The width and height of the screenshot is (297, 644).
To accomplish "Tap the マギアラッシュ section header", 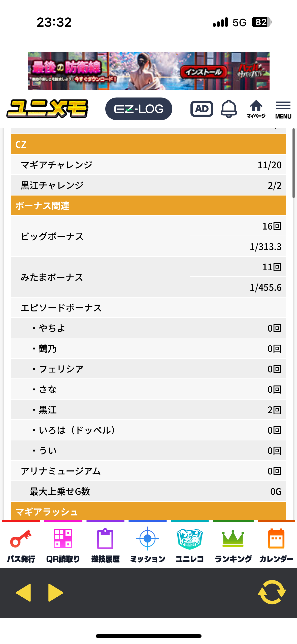I will [148, 511].
